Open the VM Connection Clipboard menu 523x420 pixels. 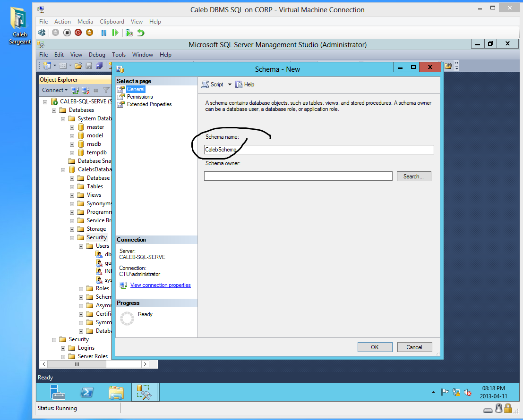(112, 22)
